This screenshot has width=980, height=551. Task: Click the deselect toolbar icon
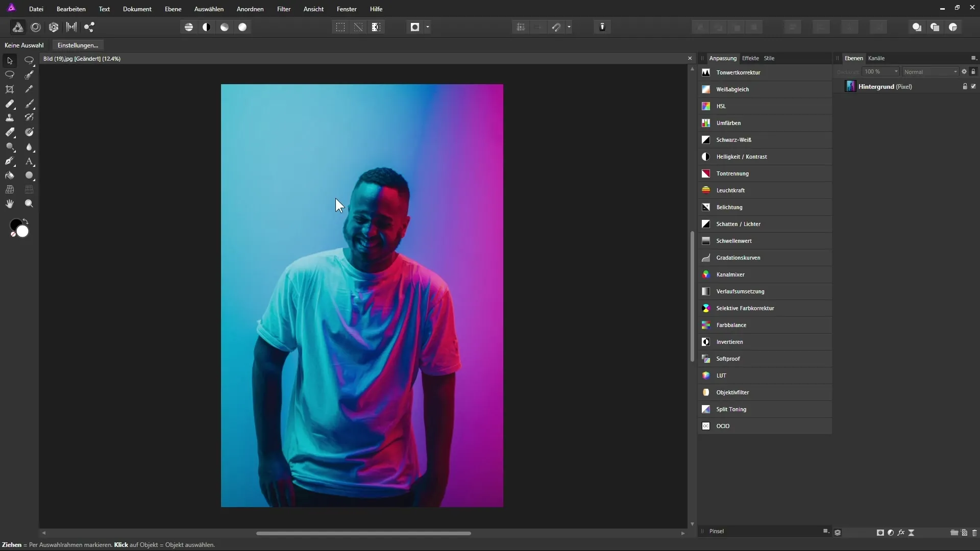pos(358,27)
